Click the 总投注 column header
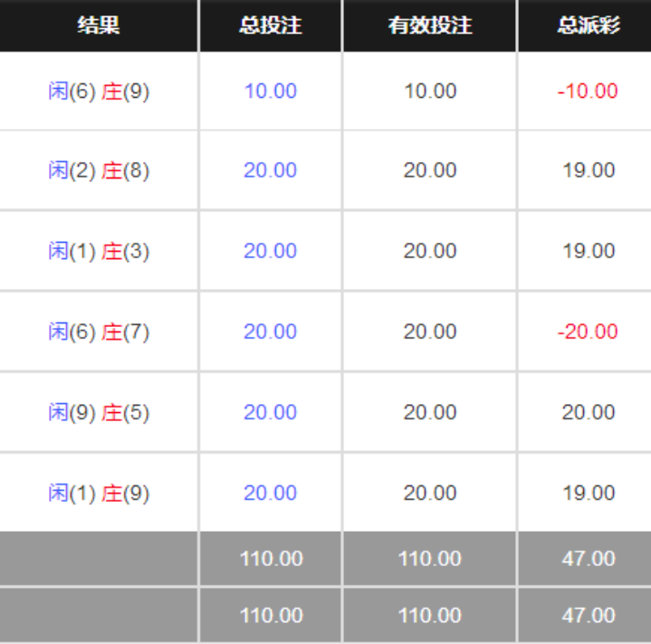 point(271,25)
